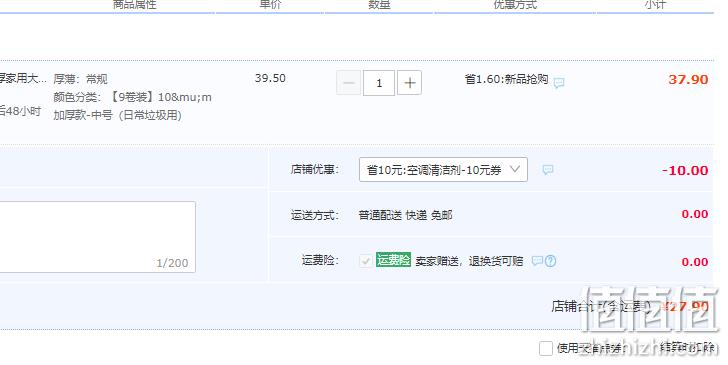This screenshot has width=728, height=365.
Task: Increase quantity with the plus button
Action: point(410,83)
